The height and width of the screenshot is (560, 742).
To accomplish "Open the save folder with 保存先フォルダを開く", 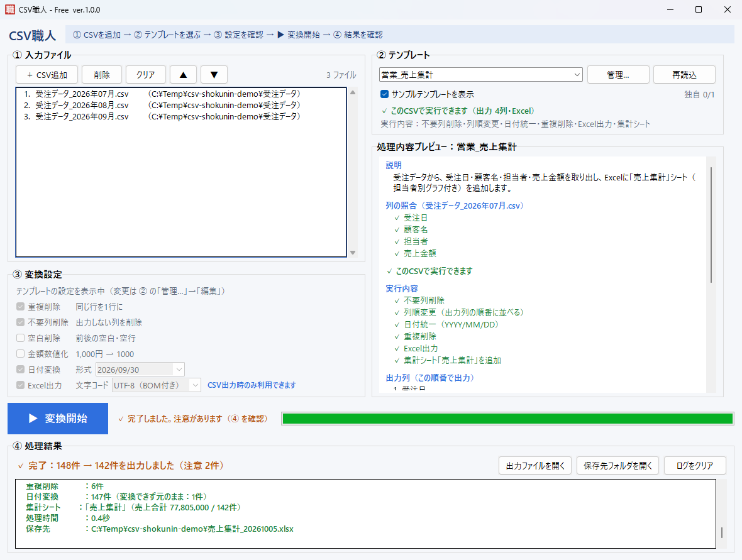I will pyautogui.click(x=618, y=465).
